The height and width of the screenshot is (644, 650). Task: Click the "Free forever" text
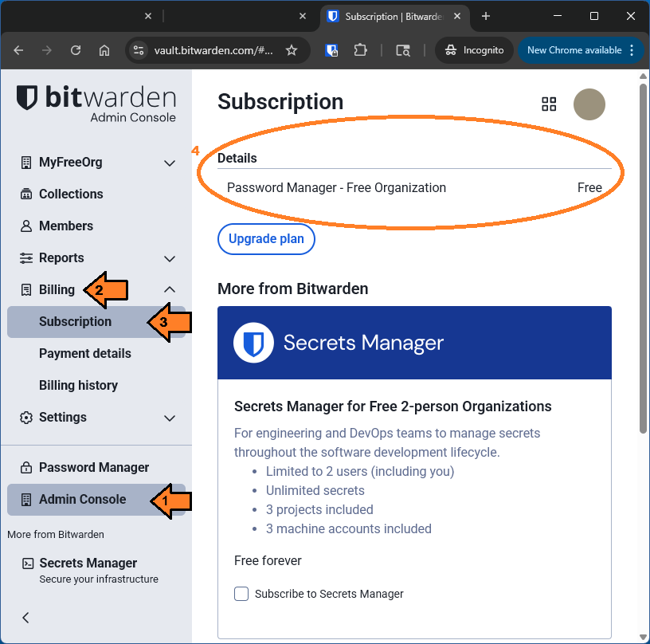tap(268, 560)
